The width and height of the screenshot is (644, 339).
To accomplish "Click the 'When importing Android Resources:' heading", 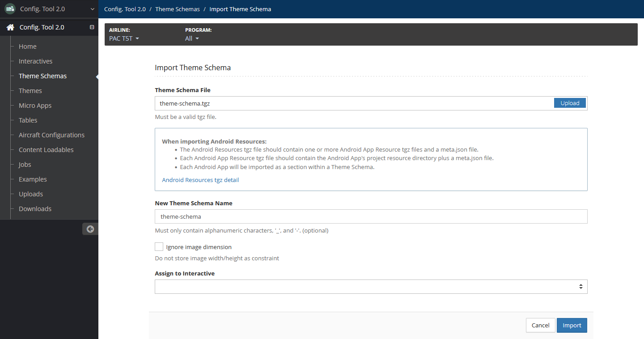I will (214, 141).
